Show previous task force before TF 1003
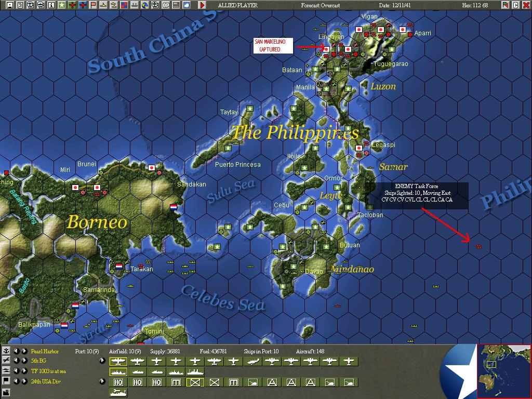 tap(16, 371)
